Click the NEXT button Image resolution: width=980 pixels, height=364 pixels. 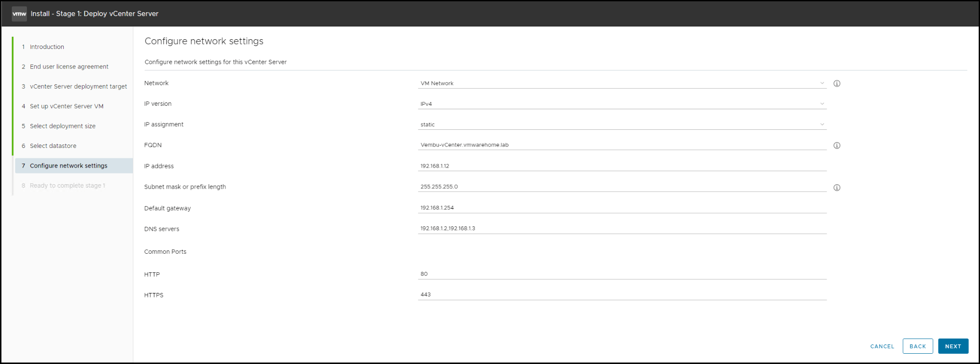coord(953,346)
